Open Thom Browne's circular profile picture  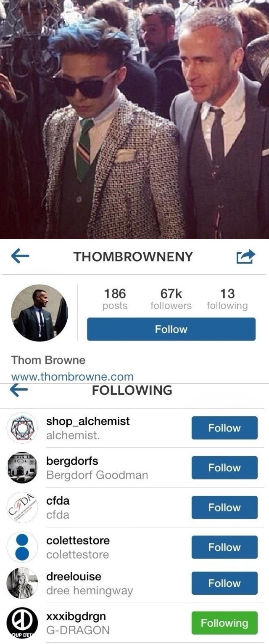(x=40, y=312)
